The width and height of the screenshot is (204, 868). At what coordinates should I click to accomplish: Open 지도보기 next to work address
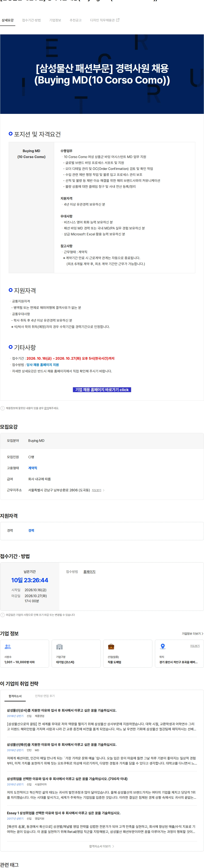(96, 490)
